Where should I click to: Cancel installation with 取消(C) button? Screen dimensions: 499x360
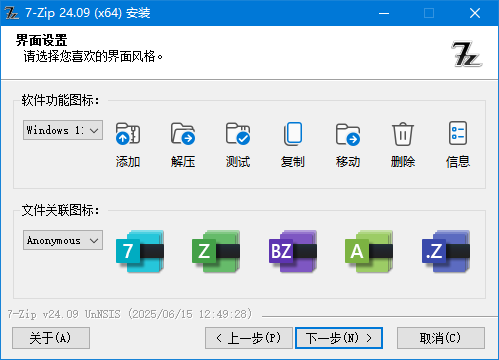[441, 338]
